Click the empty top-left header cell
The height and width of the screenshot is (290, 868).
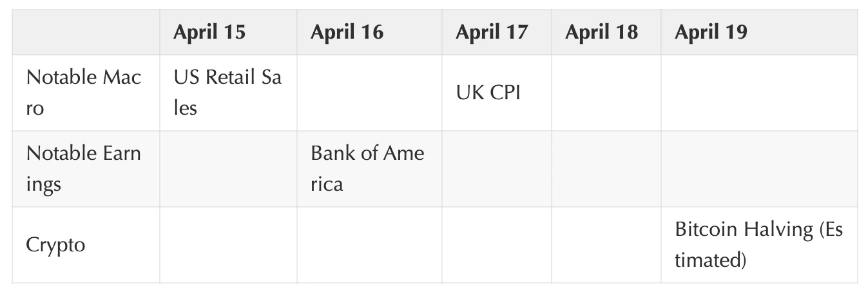pos(86,32)
